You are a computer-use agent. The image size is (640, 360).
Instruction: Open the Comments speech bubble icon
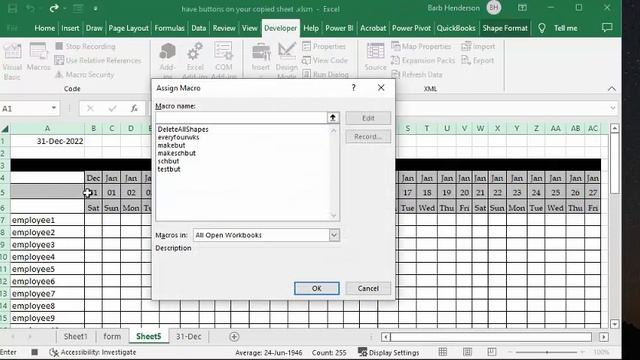point(607,28)
